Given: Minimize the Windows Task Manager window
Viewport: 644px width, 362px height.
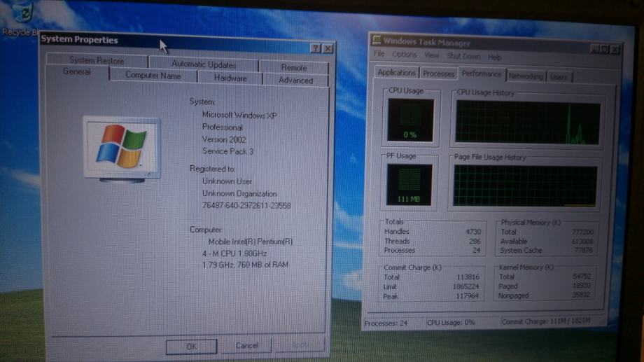Looking at the screenshot, I should [x=594, y=49].
